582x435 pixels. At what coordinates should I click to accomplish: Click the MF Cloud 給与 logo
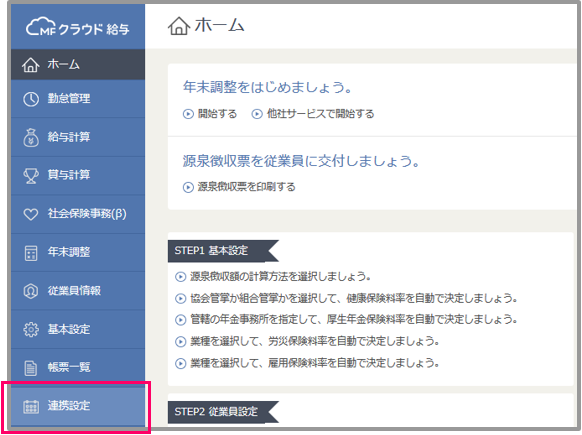78,27
